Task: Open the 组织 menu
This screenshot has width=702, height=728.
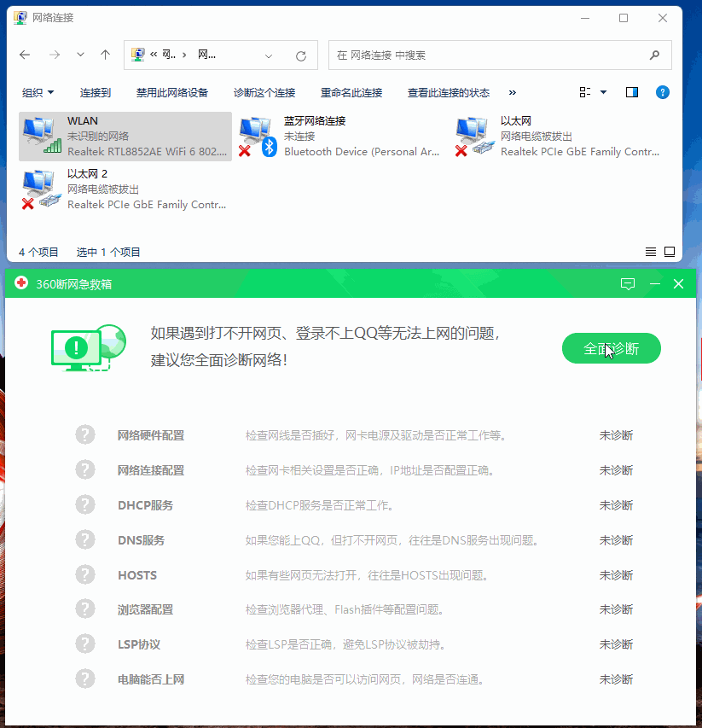Action: coord(38,93)
